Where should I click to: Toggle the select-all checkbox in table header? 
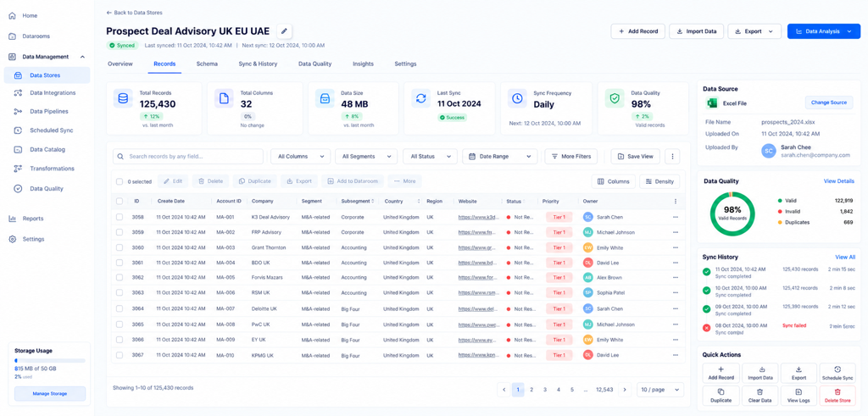[x=120, y=202]
